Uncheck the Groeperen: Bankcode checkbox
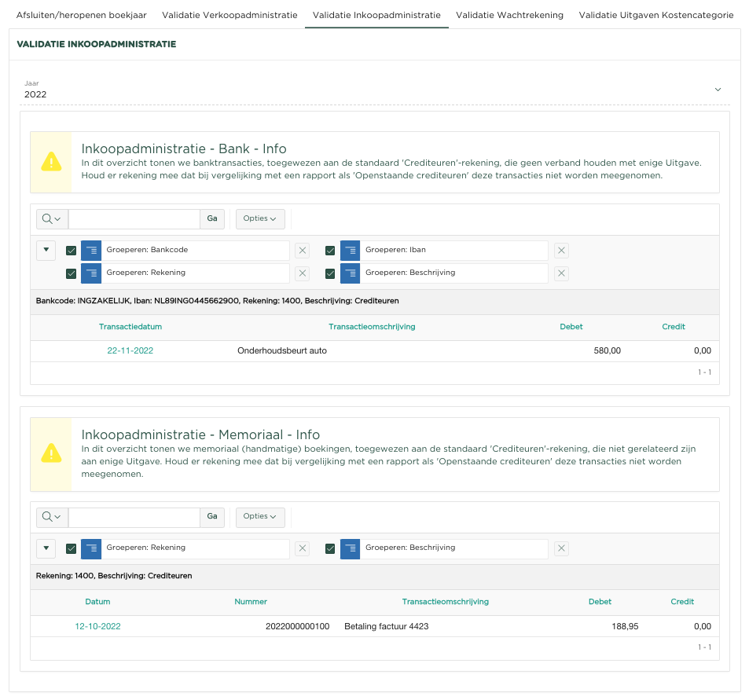749x700 pixels. (x=72, y=251)
